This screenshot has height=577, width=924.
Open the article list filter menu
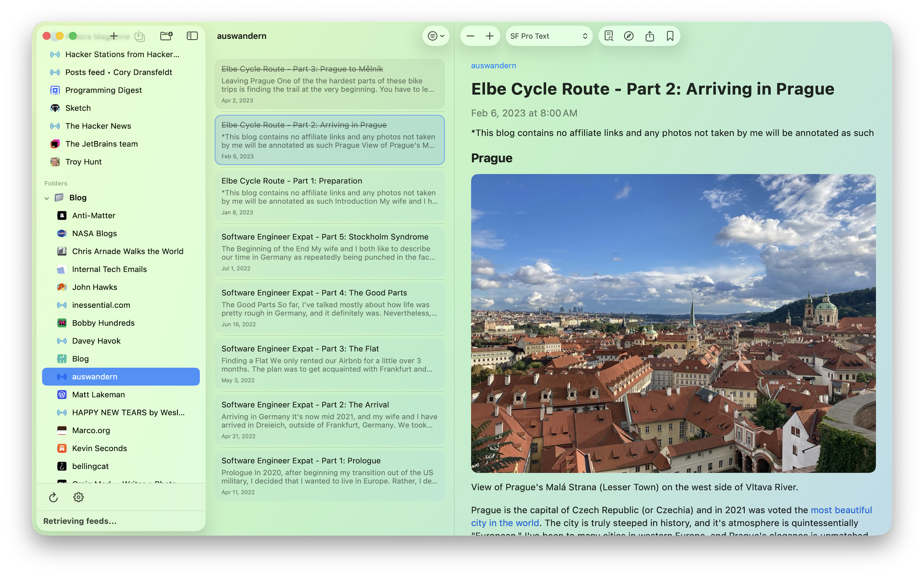click(436, 36)
